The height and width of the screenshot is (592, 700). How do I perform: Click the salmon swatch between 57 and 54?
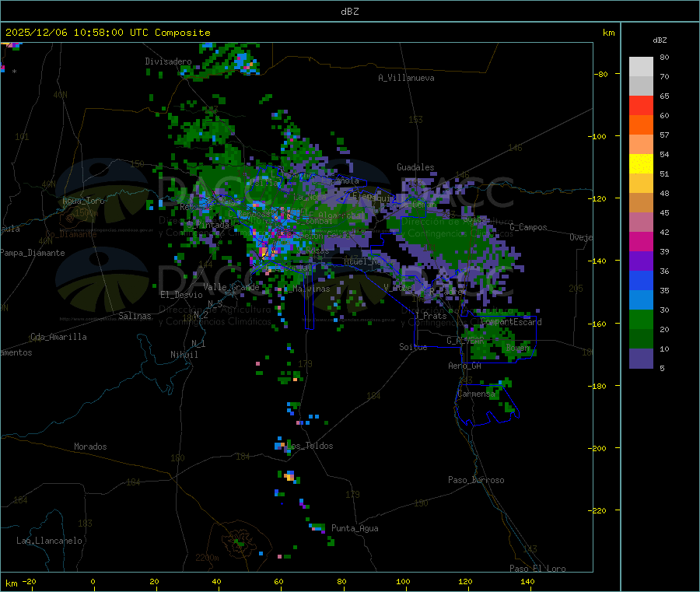(641, 145)
